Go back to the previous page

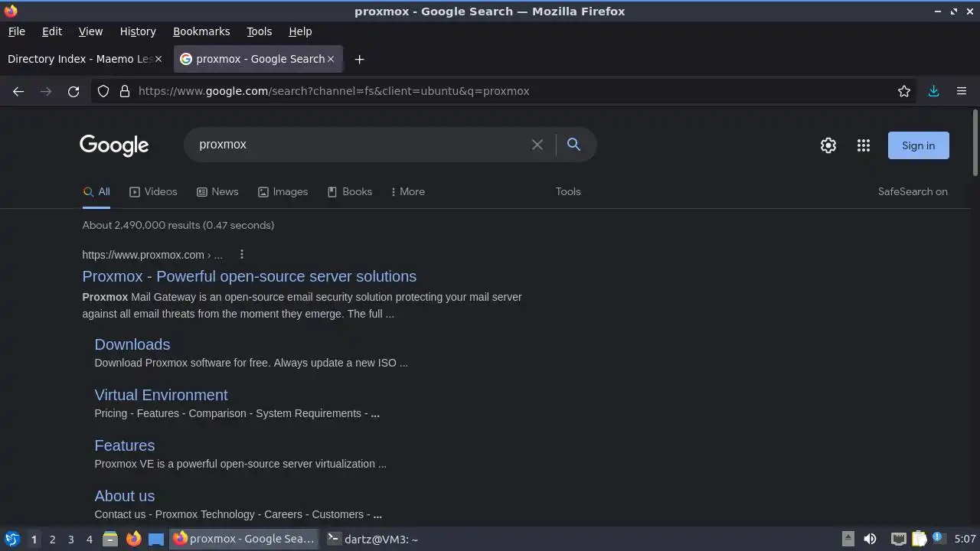[18, 91]
